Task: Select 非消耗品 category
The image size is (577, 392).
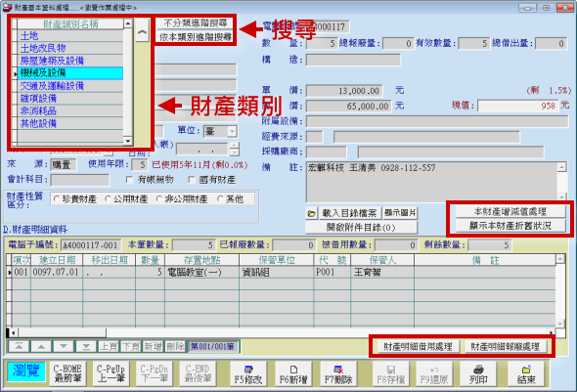Action: coord(70,110)
